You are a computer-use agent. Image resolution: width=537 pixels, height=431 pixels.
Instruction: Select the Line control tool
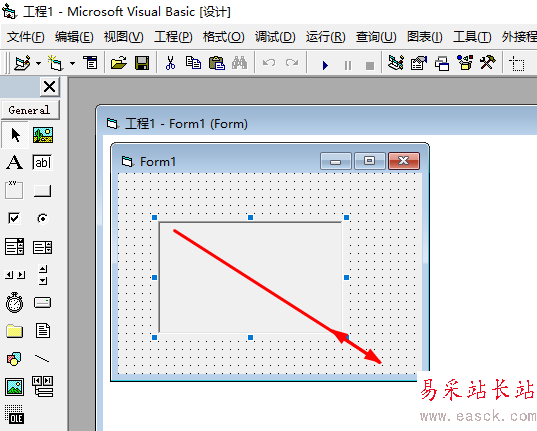coord(42,359)
